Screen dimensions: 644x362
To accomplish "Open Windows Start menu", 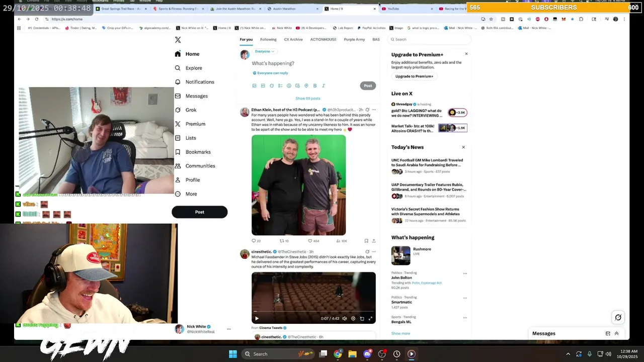I will click(233, 354).
